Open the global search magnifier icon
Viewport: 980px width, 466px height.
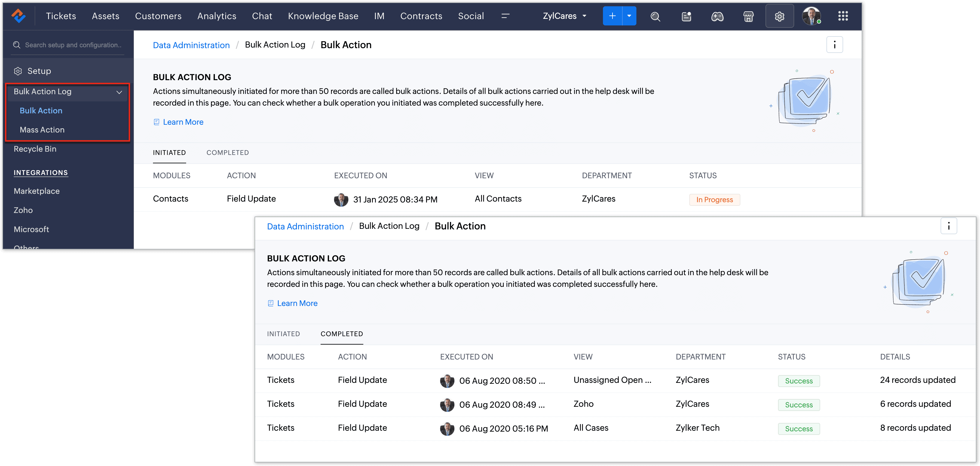point(655,16)
